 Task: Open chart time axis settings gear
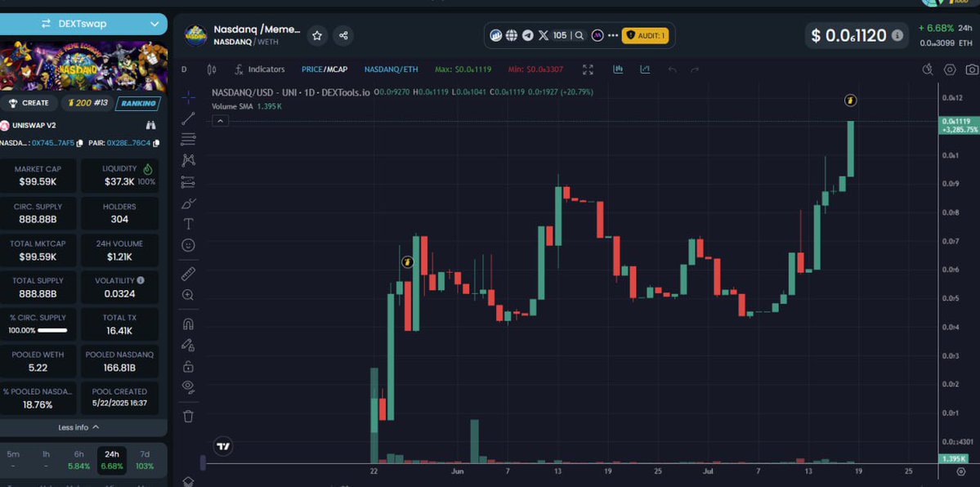pos(960,471)
